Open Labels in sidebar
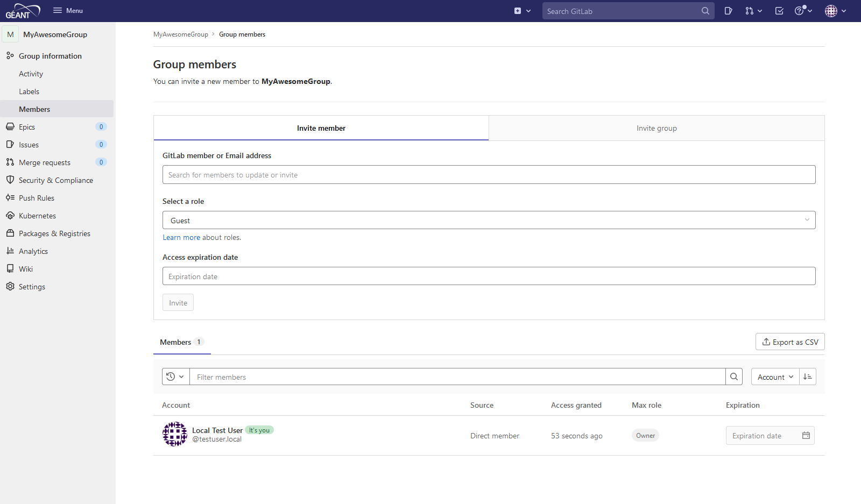Viewport: 861px width, 504px height. (x=29, y=91)
